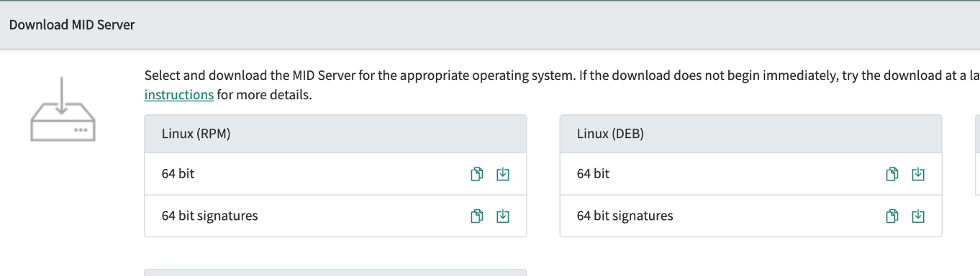The width and height of the screenshot is (980, 276).
Task: Click 64 bit signatures label under Linux (DEB)
Action: (625, 216)
